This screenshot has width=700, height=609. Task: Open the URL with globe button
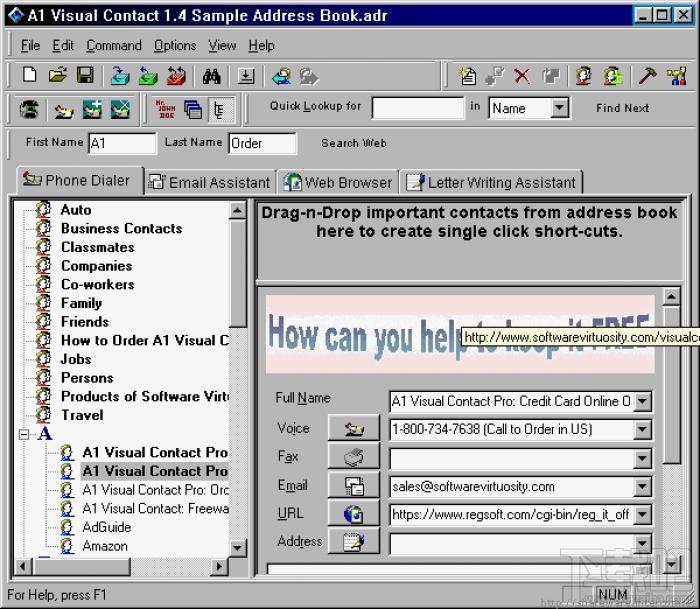point(354,513)
